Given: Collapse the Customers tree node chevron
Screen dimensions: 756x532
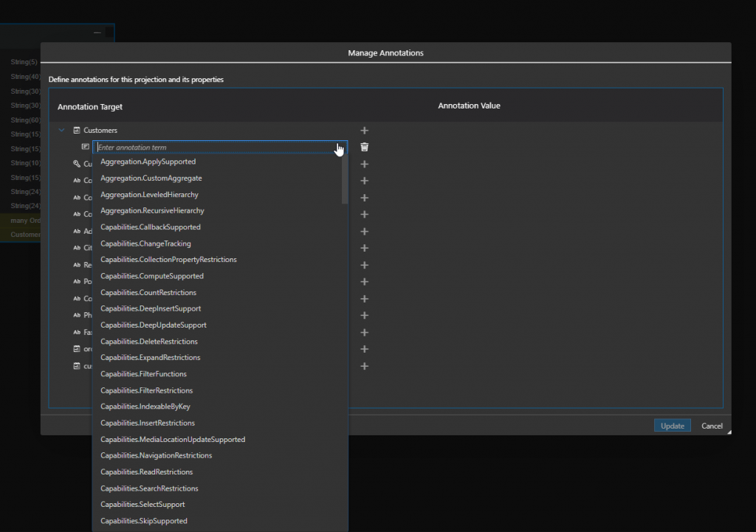Looking at the screenshot, I should (x=62, y=130).
